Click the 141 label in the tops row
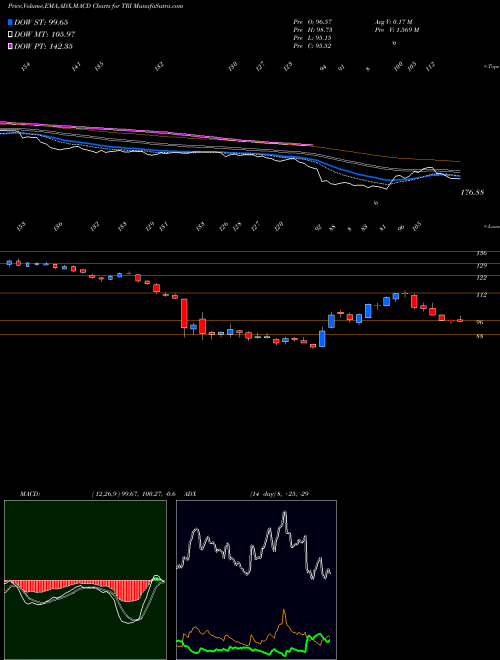The image size is (500, 660). tap(77, 67)
